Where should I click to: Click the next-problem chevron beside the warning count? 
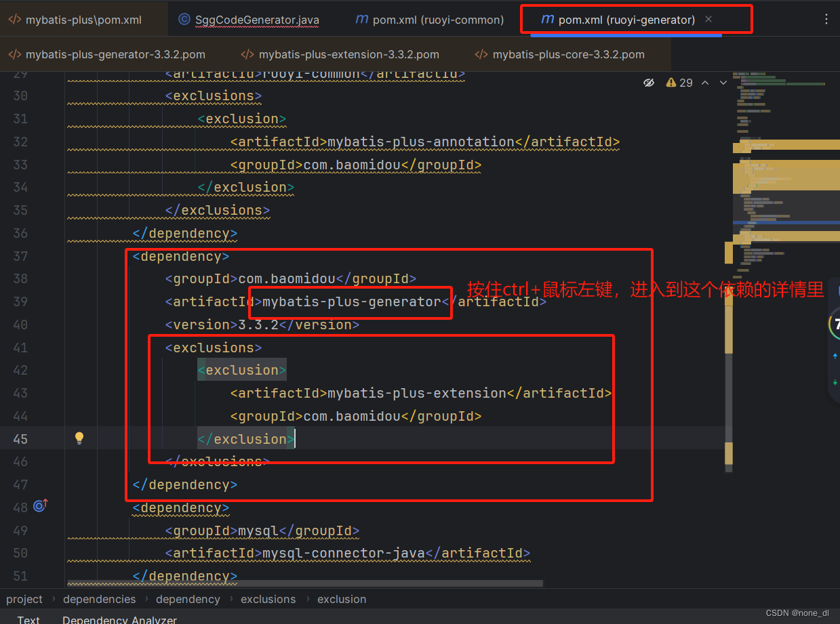(x=723, y=82)
